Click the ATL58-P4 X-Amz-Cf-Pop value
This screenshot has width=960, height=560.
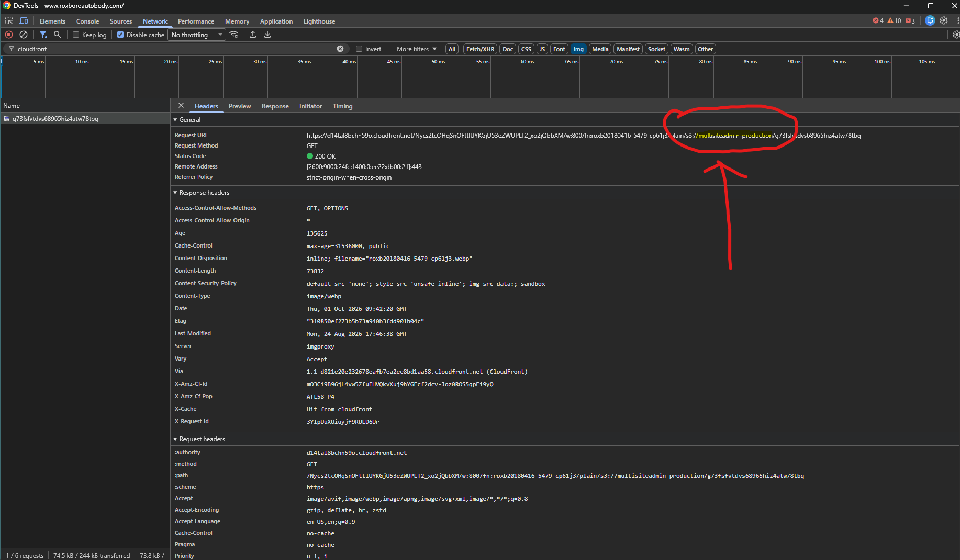(320, 397)
